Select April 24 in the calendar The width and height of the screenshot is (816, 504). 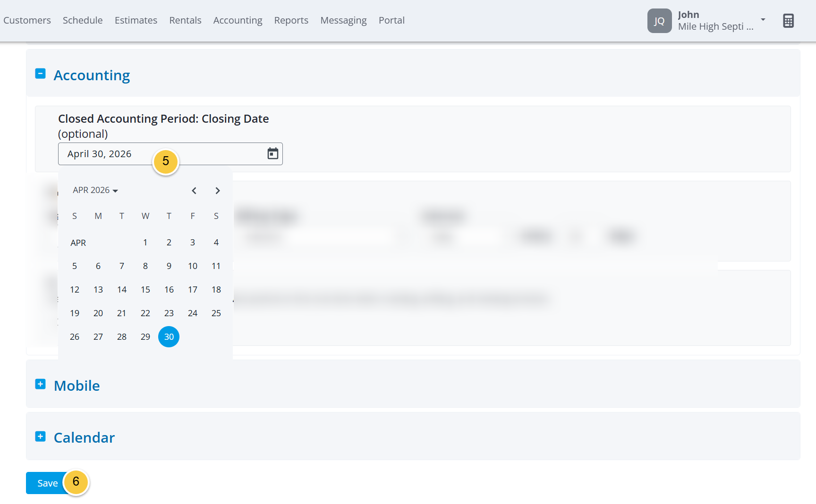pos(193,313)
